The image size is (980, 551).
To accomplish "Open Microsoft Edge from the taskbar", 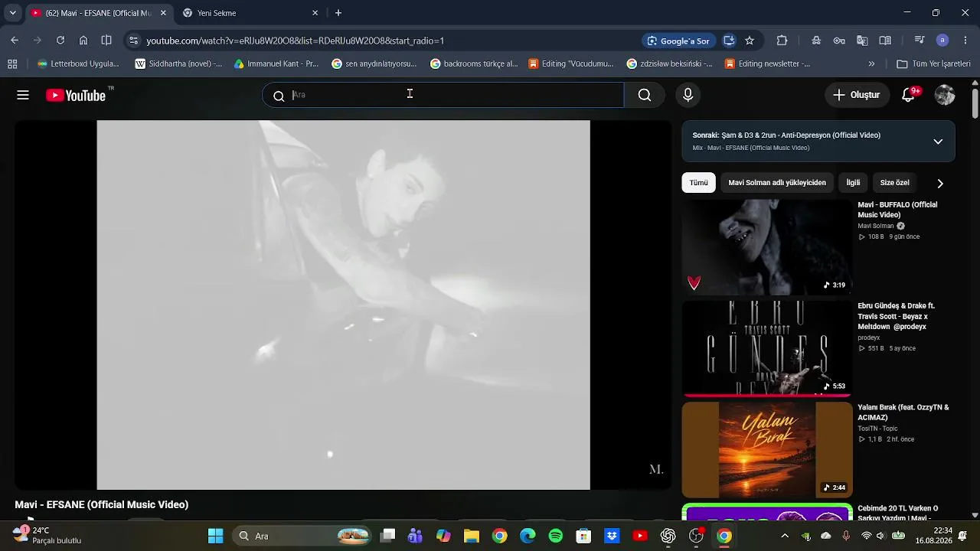I will (x=528, y=536).
